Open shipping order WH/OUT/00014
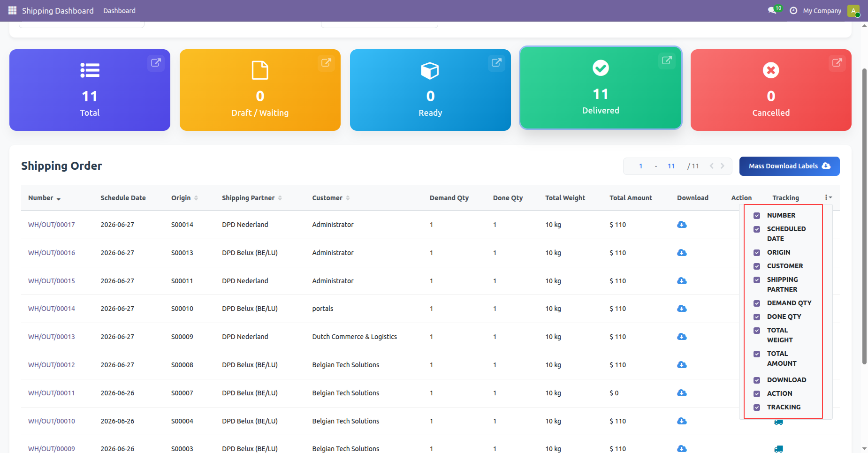This screenshot has width=868, height=453. (52, 309)
